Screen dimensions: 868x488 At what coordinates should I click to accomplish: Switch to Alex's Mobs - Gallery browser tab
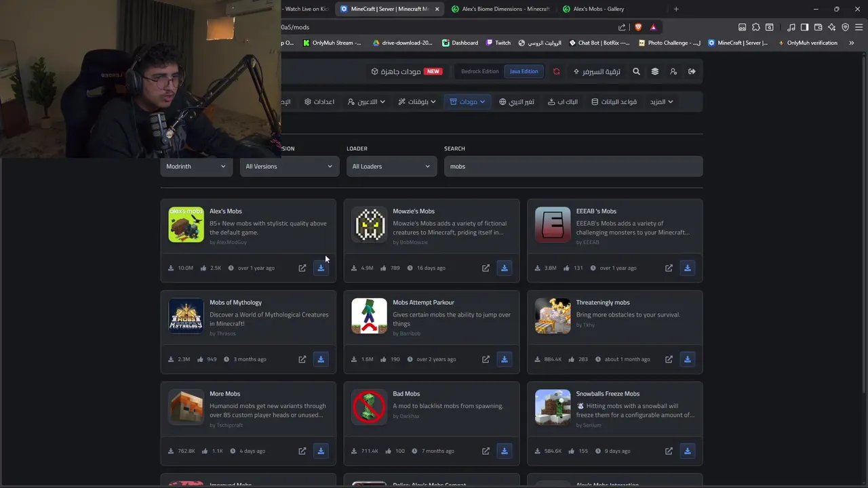[x=595, y=9]
